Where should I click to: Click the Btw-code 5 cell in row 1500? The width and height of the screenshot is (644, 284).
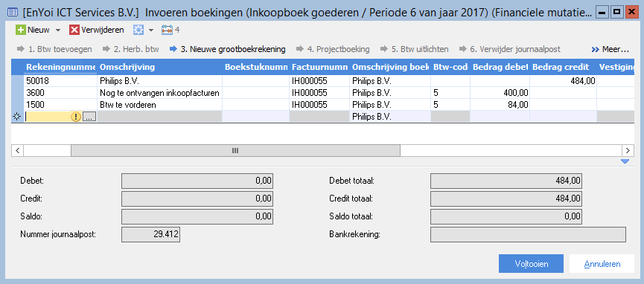[x=450, y=105]
